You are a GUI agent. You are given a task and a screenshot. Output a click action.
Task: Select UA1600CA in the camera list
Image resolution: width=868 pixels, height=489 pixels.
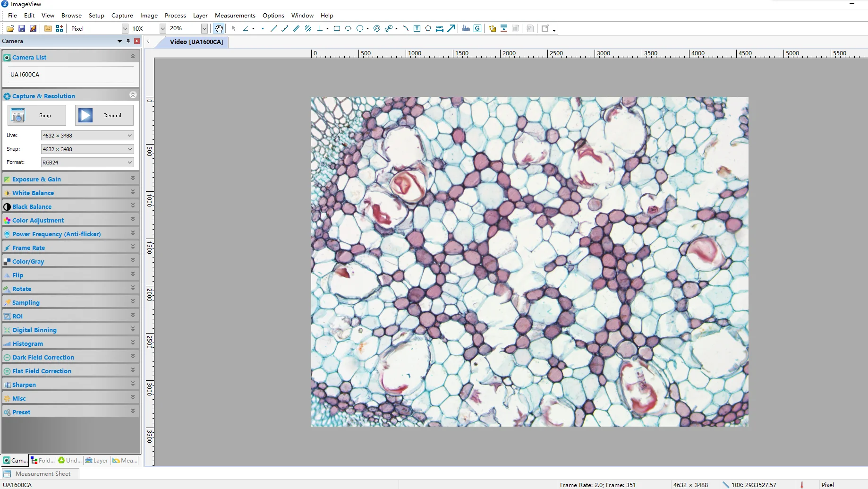(x=25, y=75)
